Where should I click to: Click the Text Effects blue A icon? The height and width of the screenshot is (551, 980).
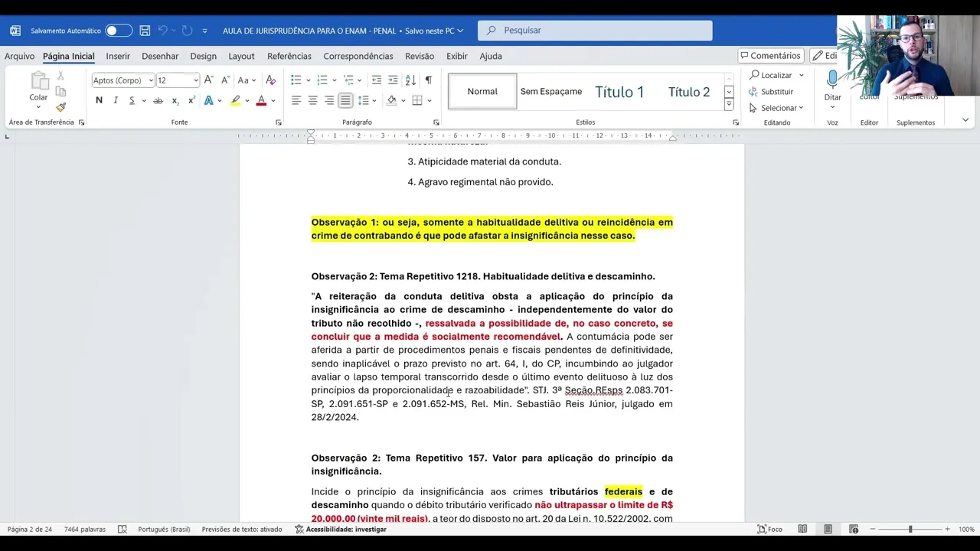coord(208,100)
